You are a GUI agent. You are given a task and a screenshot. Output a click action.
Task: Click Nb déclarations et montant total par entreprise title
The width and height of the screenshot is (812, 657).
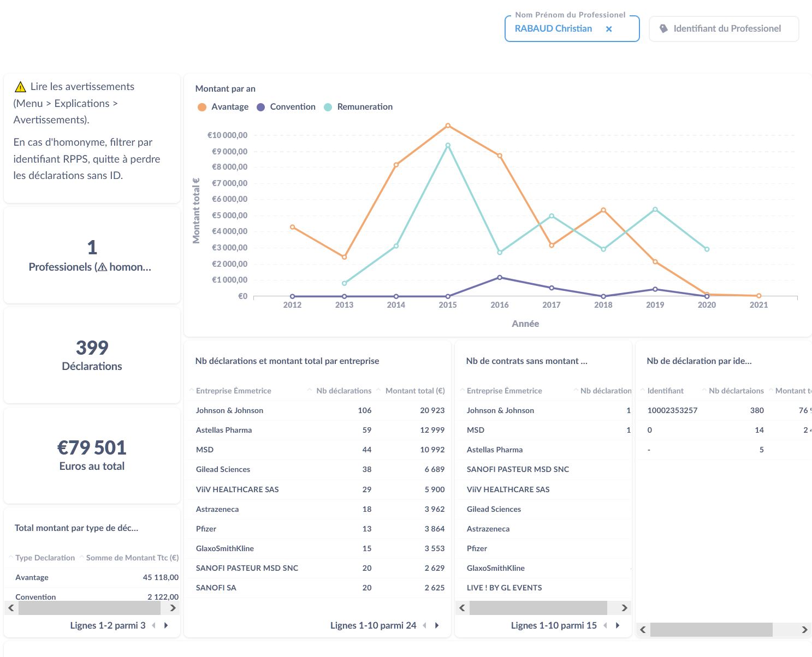(x=287, y=361)
